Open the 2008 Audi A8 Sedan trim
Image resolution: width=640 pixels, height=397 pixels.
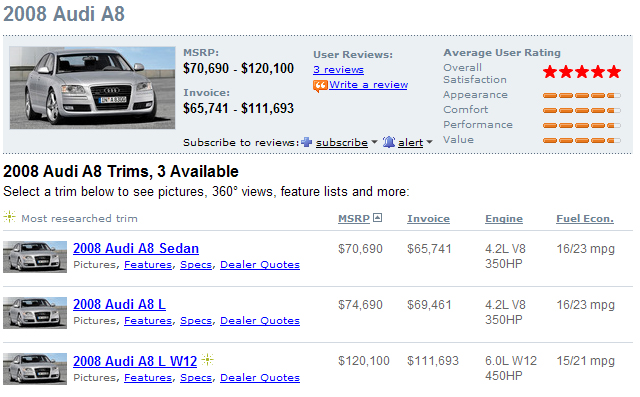[x=136, y=248]
